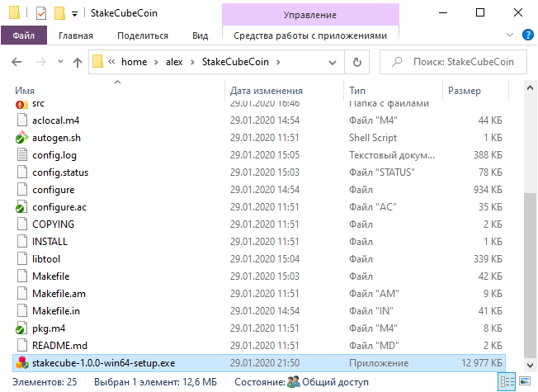The height and width of the screenshot is (392, 538).
Task: Switch to the Вид ribbon tab
Action: tap(201, 35)
